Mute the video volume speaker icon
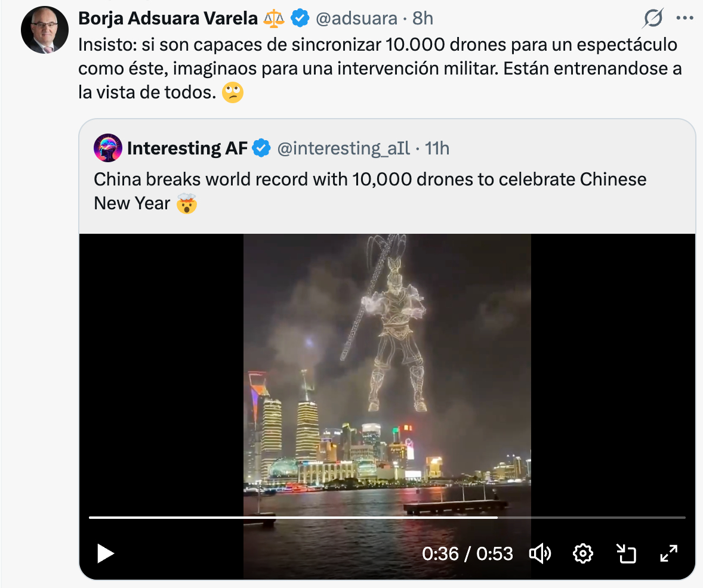Screen dimensions: 703x588 (x=540, y=553)
